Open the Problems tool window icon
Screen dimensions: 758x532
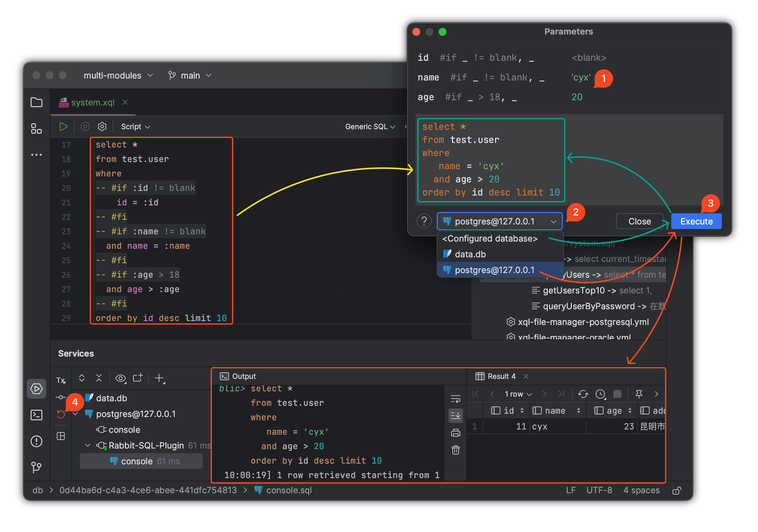[36, 442]
